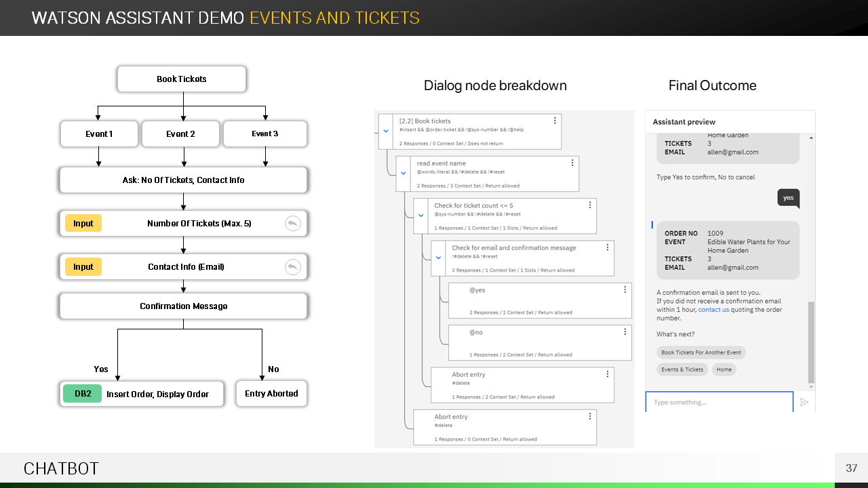The image size is (868, 488).
Task: Click undo arrow on Number Of Tickets box
Action: [x=292, y=224]
